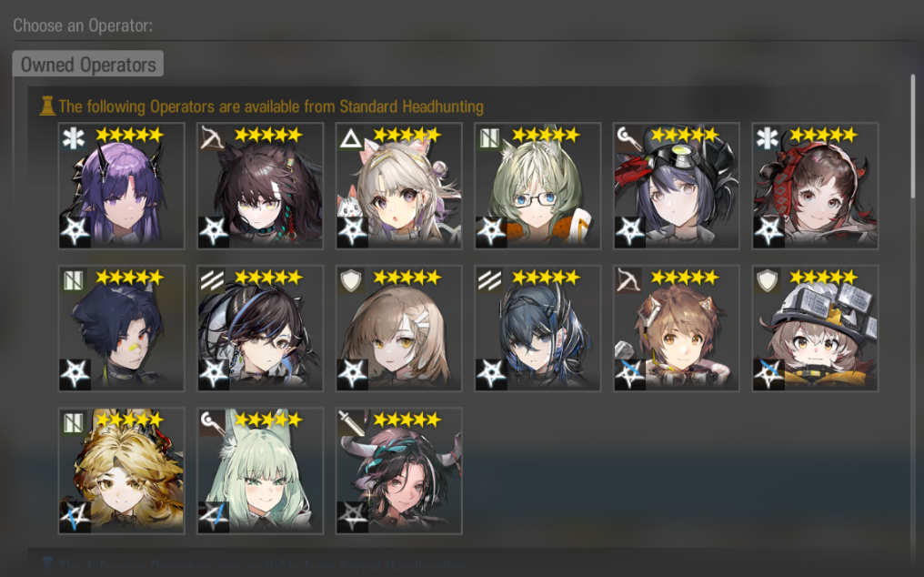Select the operator with red headscarf
The height and width of the screenshot is (577, 924).
point(815,186)
